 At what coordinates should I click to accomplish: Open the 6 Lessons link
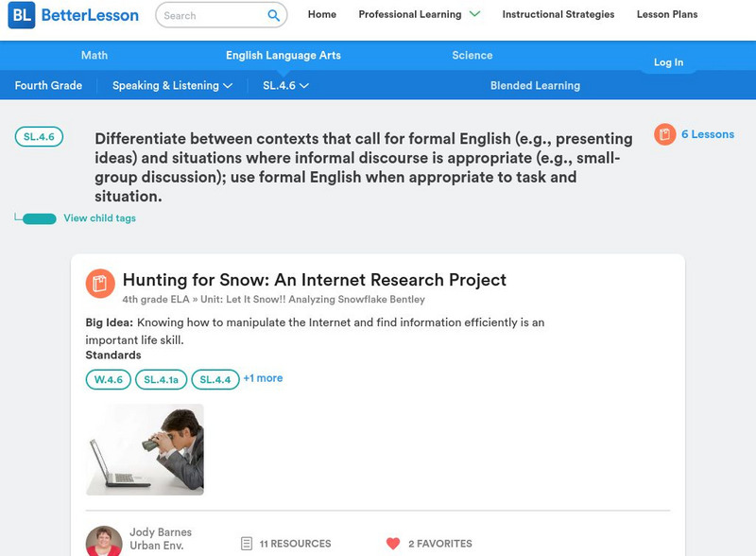[x=708, y=134]
